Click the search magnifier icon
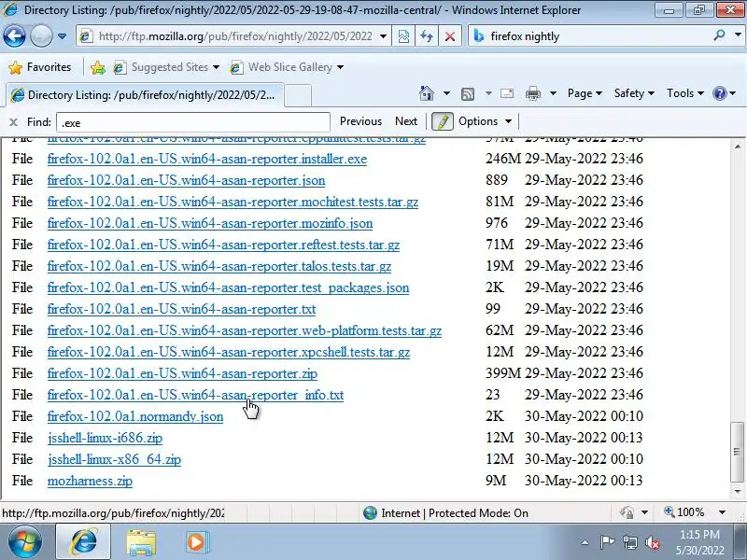 (720, 35)
